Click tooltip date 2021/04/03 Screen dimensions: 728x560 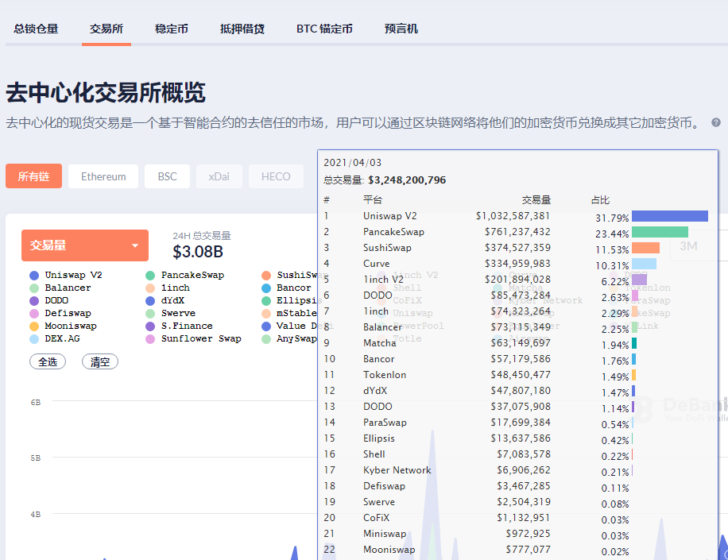352,163
